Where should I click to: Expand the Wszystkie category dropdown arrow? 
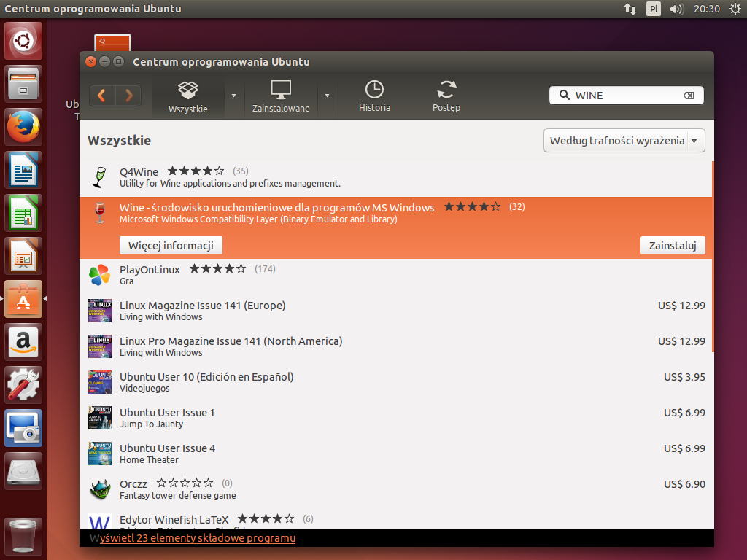click(233, 96)
